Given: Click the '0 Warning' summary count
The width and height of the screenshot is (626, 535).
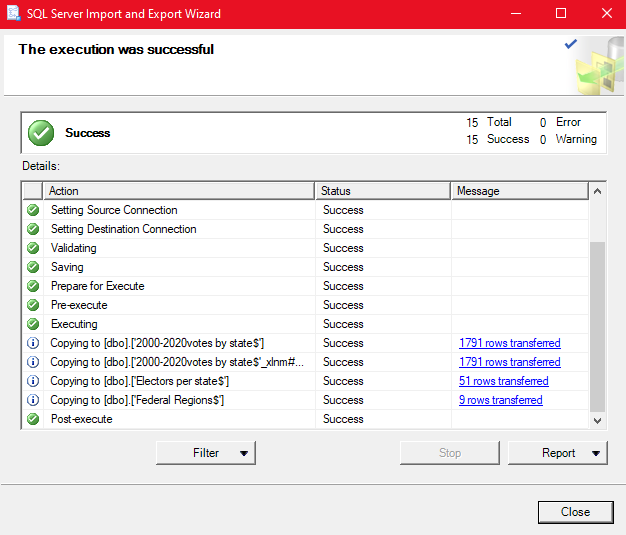Looking at the screenshot, I should tap(568, 139).
